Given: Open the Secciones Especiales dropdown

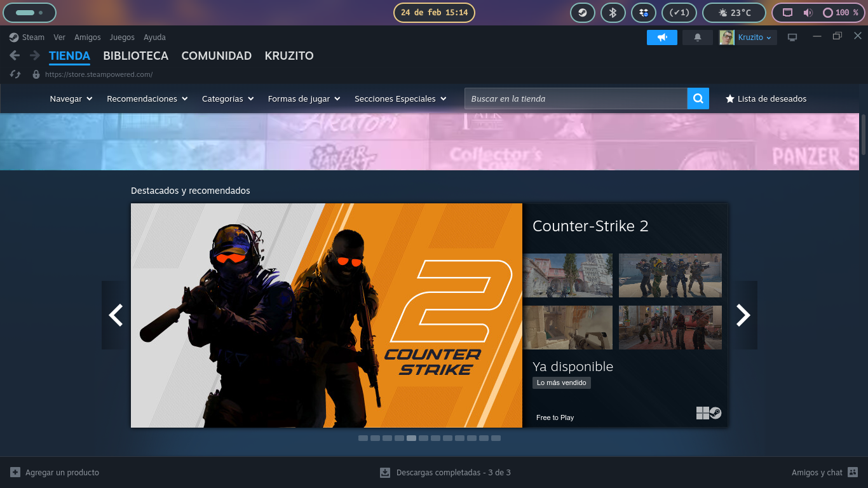Looking at the screenshot, I should [400, 98].
